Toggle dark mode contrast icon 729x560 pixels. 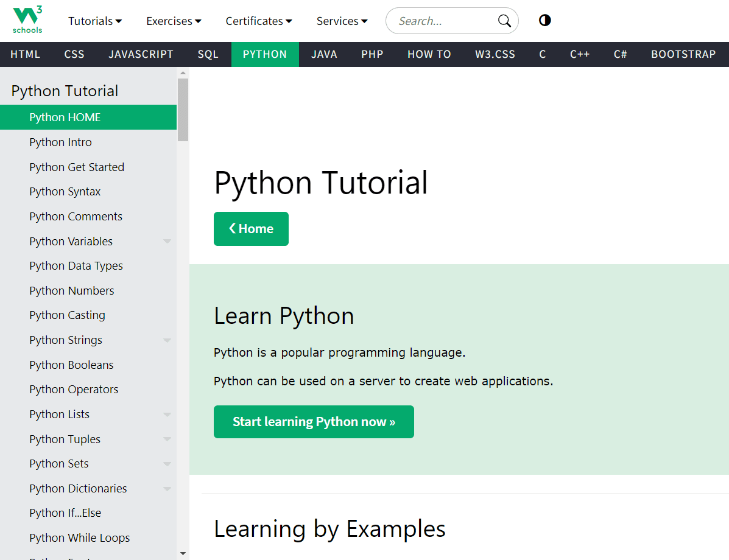click(x=545, y=20)
